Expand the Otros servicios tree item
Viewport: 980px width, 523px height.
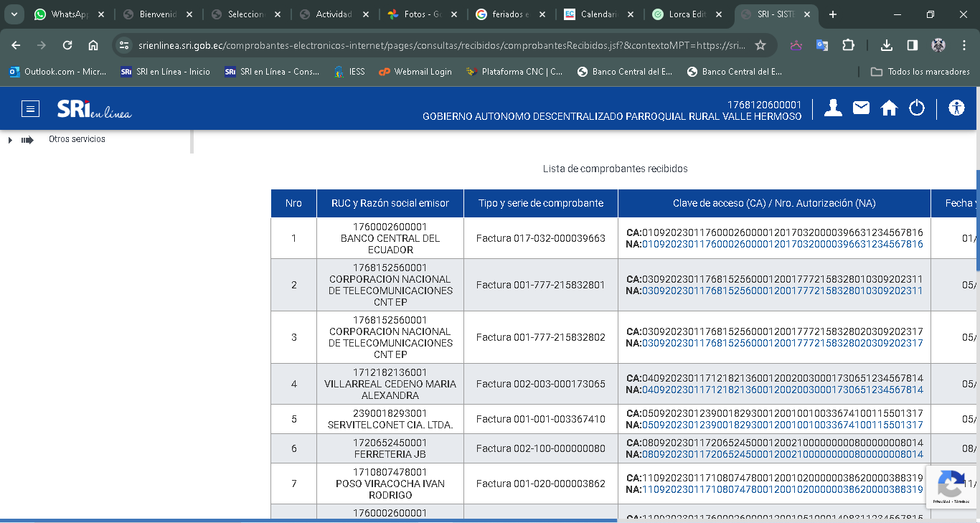pyautogui.click(x=11, y=140)
